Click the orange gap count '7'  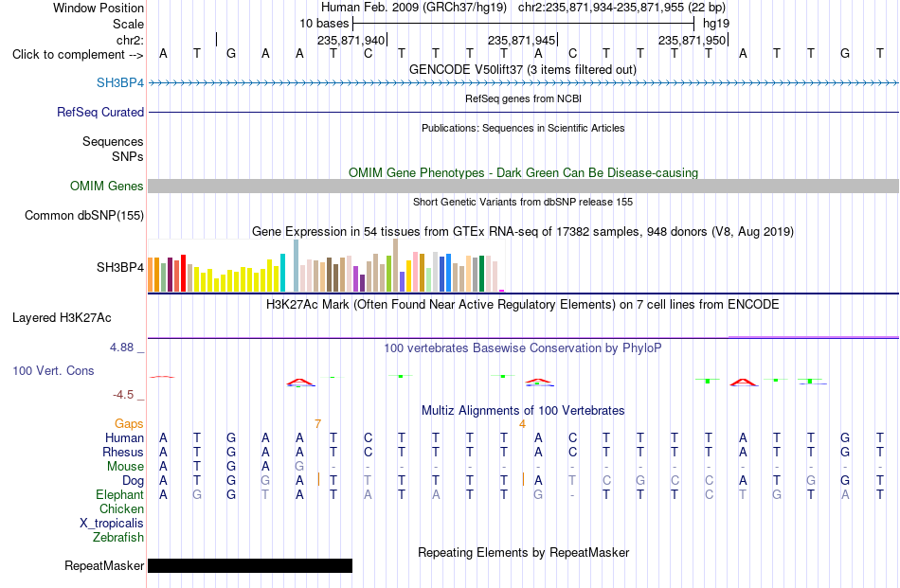[x=317, y=424]
